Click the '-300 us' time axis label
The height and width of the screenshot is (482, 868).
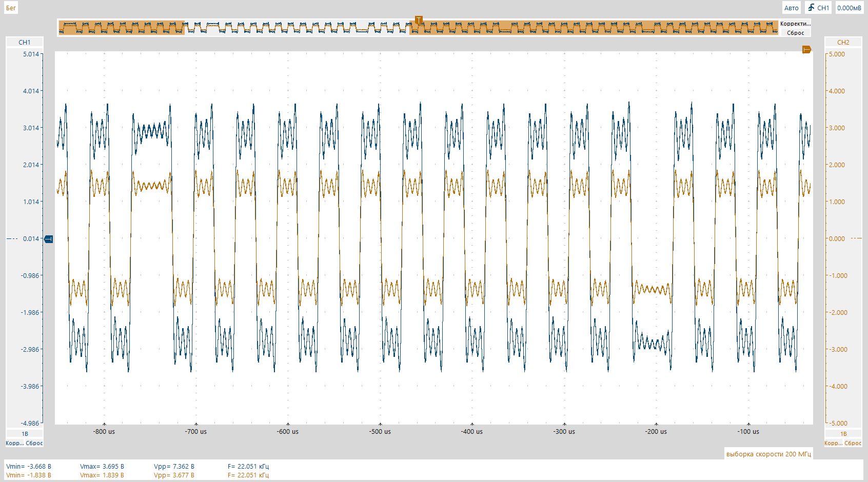[564, 432]
